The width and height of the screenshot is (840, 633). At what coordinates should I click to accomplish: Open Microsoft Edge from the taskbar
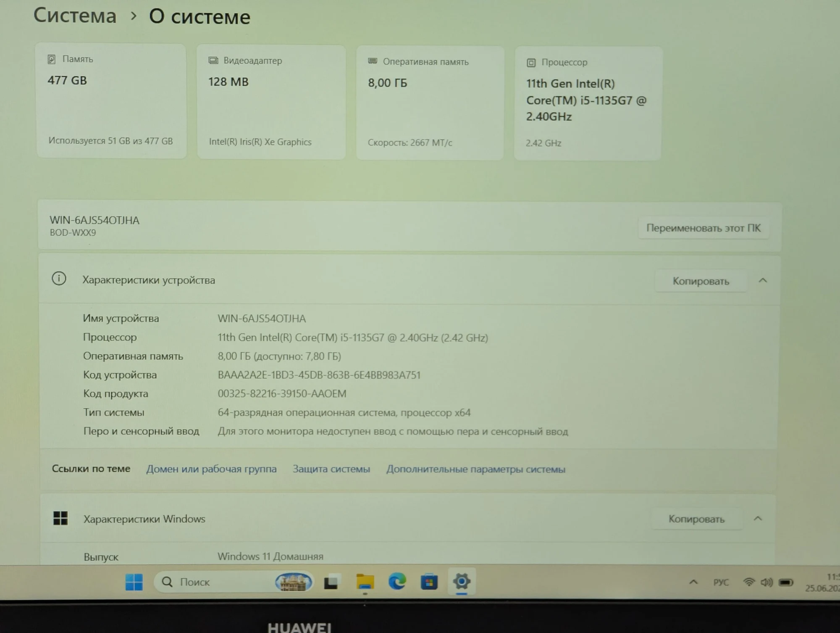click(x=397, y=582)
